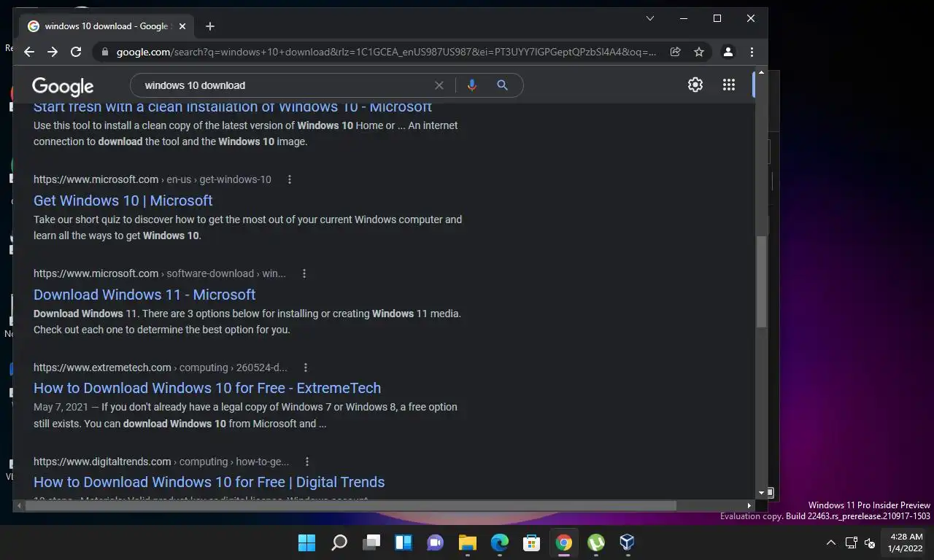This screenshot has width=934, height=560.
Task: Click the horizontal scroll right arrow
Action: coord(749,505)
